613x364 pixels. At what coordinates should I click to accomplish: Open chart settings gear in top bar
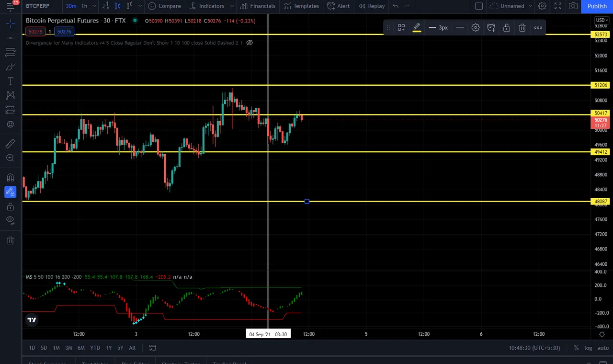(x=542, y=6)
